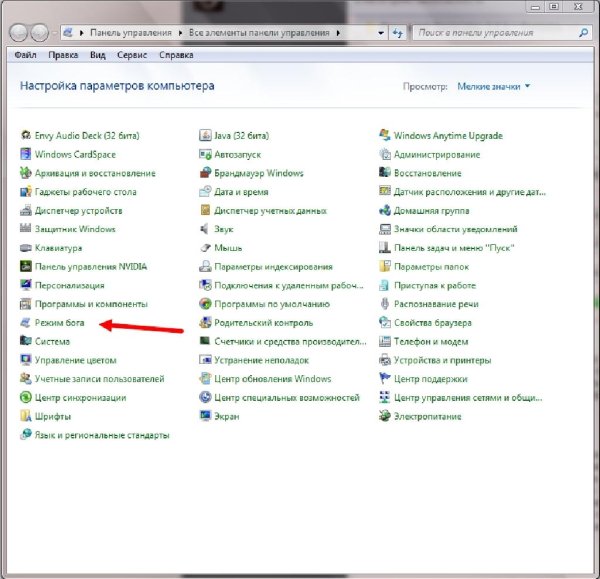Click the Режим бога icon
Screen dimensions: 600x579
[26, 323]
